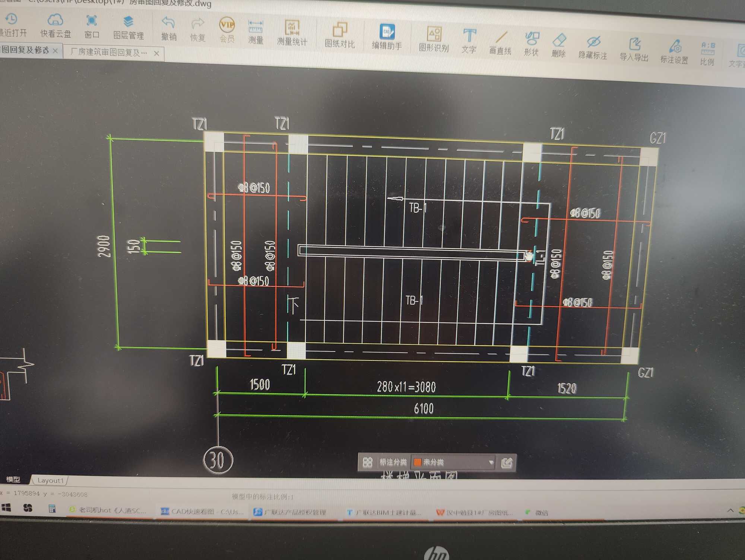Launch 编辑助手 edit assistant
This screenshot has width=745, height=560.
click(x=387, y=37)
